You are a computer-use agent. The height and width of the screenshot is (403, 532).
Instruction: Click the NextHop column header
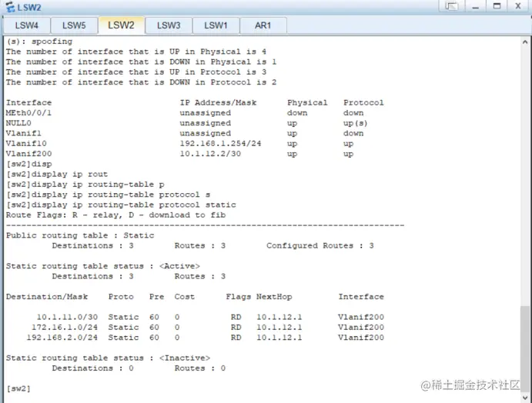274,297
